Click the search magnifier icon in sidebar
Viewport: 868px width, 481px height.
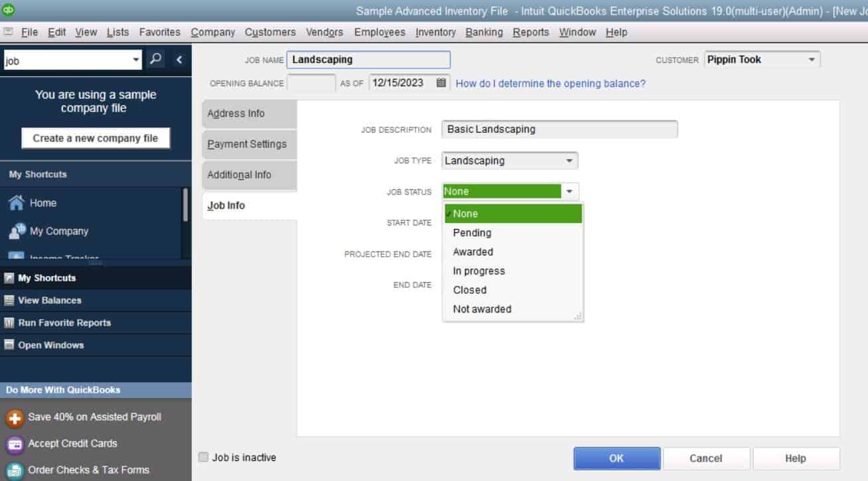[155, 59]
